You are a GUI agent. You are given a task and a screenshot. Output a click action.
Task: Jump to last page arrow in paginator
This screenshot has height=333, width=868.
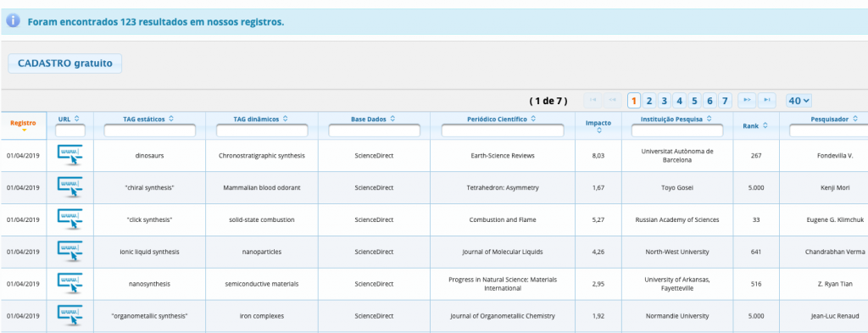(x=766, y=100)
